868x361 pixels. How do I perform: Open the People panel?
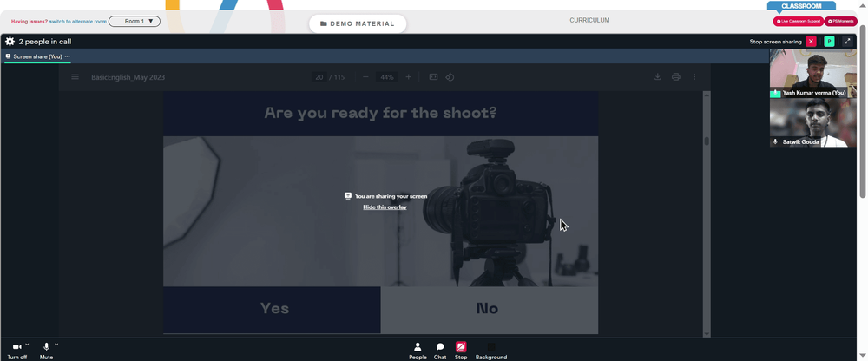pos(418,351)
